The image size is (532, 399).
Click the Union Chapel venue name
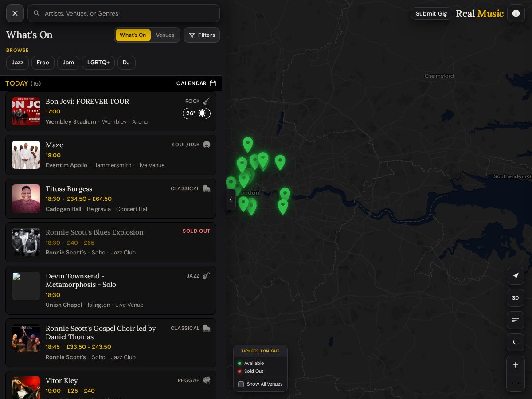(64, 305)
